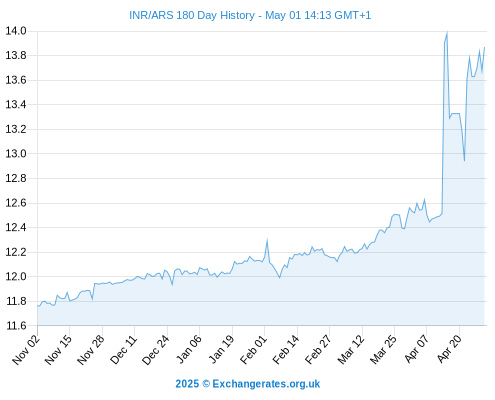Select the Feb 14 date label
The image size is (495, 400).
point(286,350)
